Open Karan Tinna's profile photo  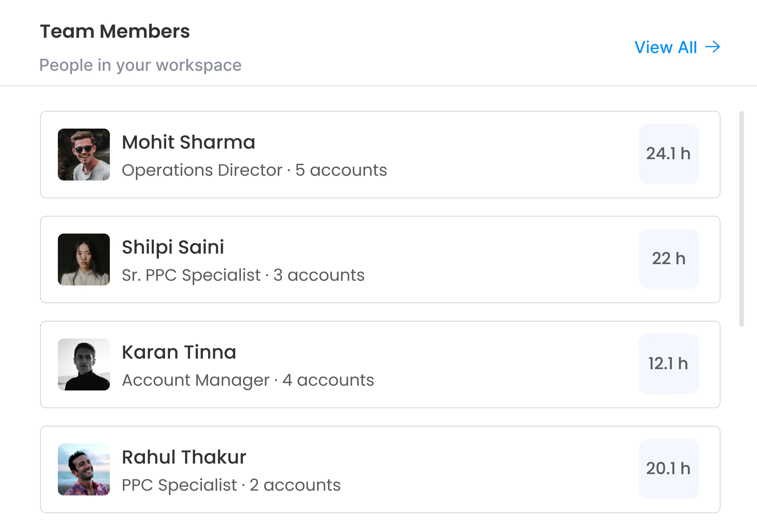(84, 365)
